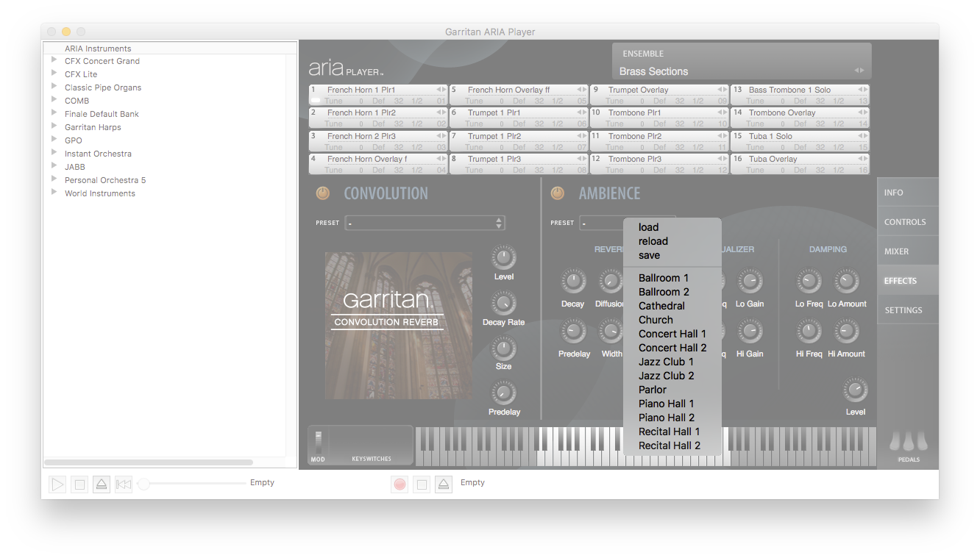Toggle the Ambience power button
Image resolution: width=980 pixels, height=558 pixels.
558,193
